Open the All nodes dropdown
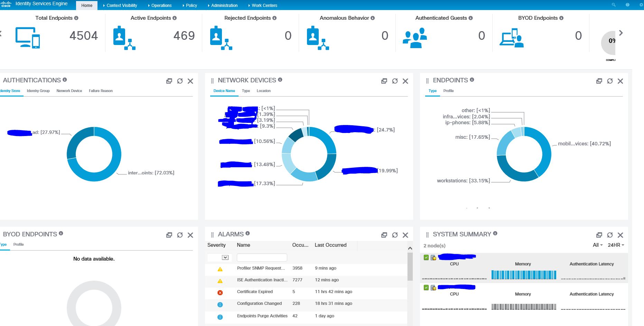Screen dimensions: 644x326 coord(597,245)
